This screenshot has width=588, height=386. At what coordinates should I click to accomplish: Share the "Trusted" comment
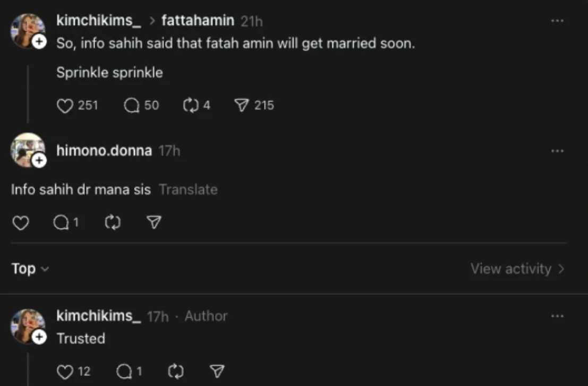217,372
